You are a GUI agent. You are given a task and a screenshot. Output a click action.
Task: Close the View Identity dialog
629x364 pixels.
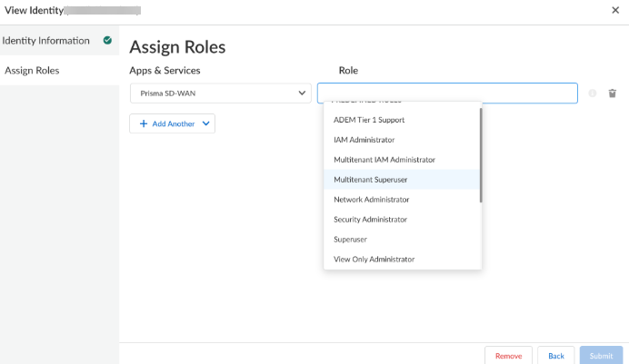coord(615,10)
